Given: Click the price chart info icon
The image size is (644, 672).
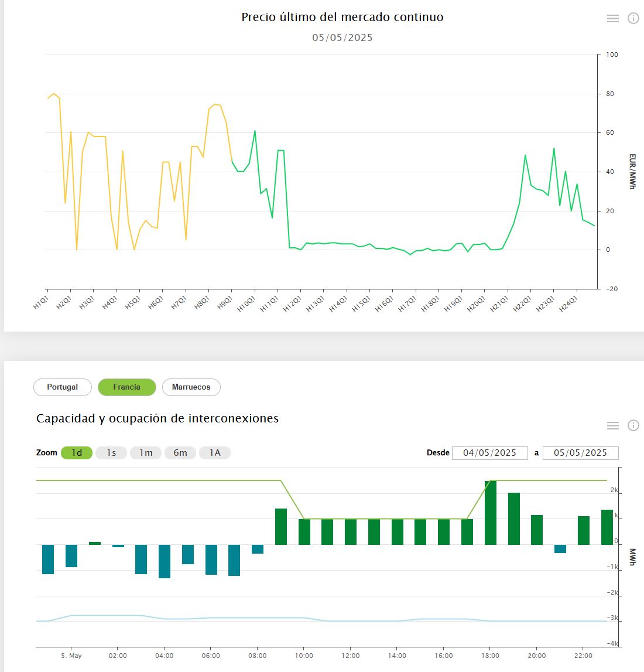Looking at the screenshot, I should coord(633,19).
